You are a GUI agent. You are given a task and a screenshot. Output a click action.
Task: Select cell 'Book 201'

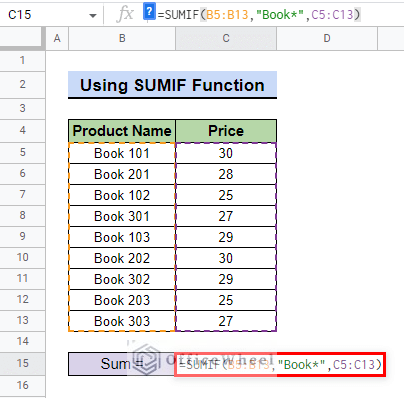coord(122,174)
